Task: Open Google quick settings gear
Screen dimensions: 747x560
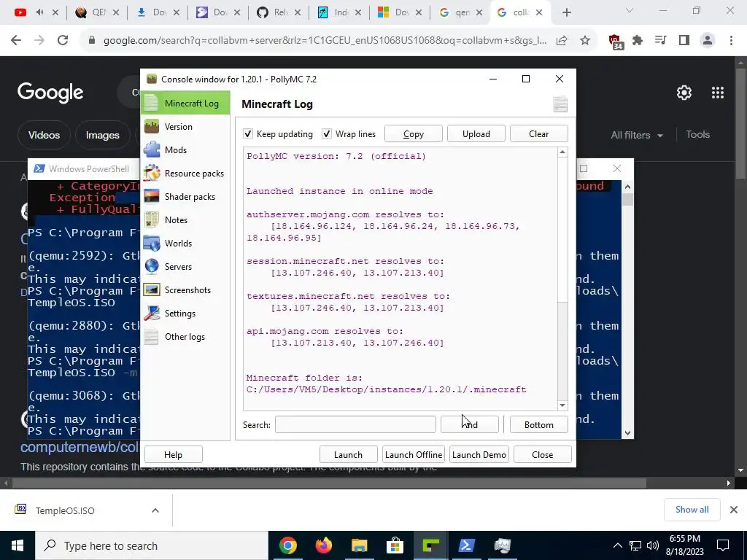Action: [684, 93]
